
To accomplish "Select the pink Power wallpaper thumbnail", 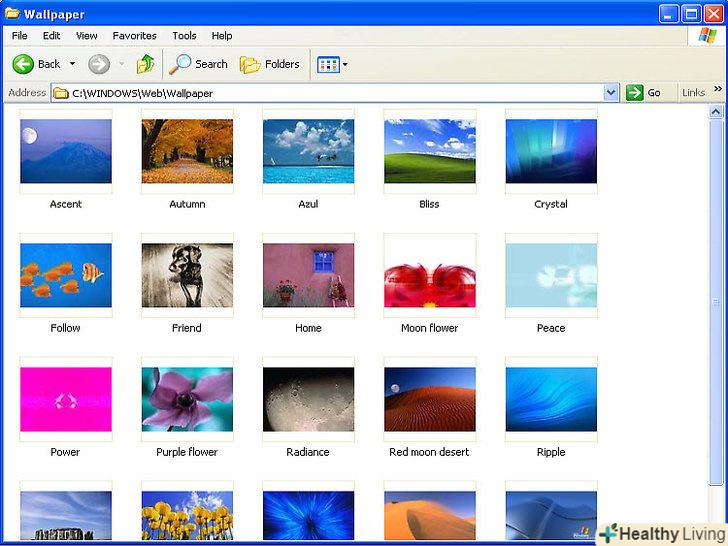I will tap(66, 399).
